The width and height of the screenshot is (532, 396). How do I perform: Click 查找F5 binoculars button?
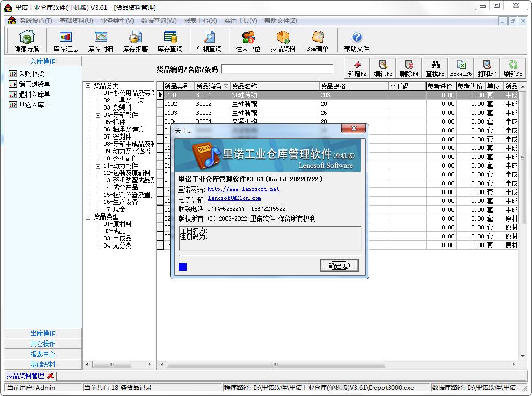pyautogui.click(x=435, y=69)
